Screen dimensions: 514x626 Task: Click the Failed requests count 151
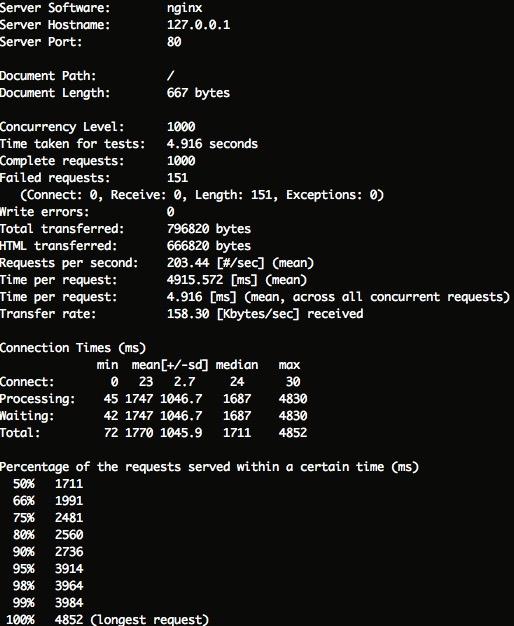point(177,178)
